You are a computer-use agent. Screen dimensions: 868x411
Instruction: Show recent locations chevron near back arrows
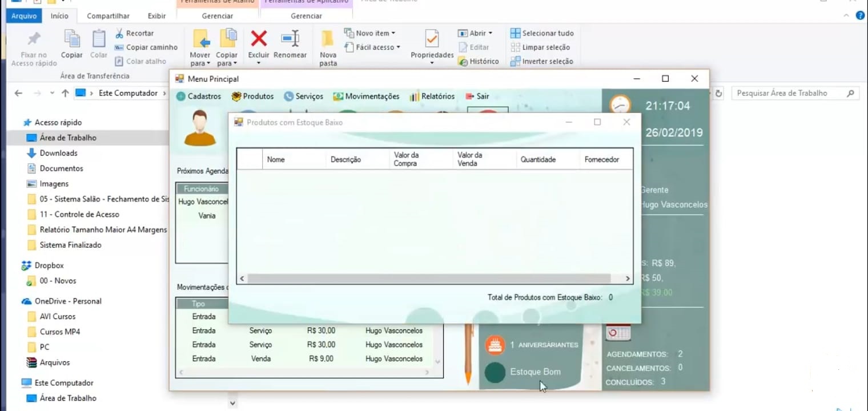[x=52, y=93]
